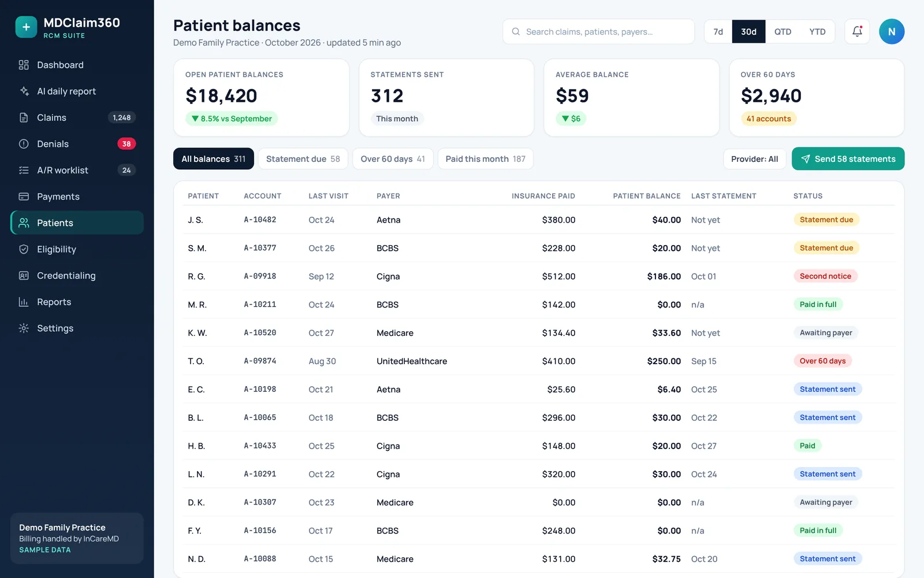The height and width of the screenshot is (578, 924).
Task: Click the Claims 1,248 count badge
Action: 121,117
